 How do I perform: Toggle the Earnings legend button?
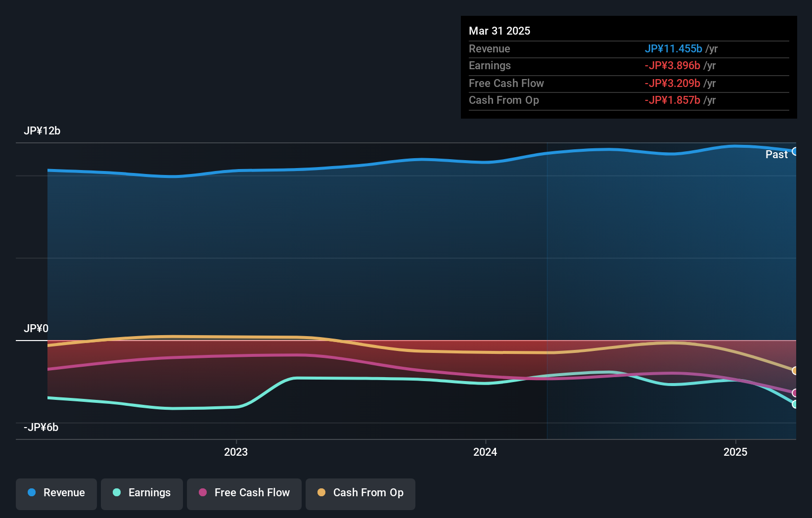click(x=142, y=494)
